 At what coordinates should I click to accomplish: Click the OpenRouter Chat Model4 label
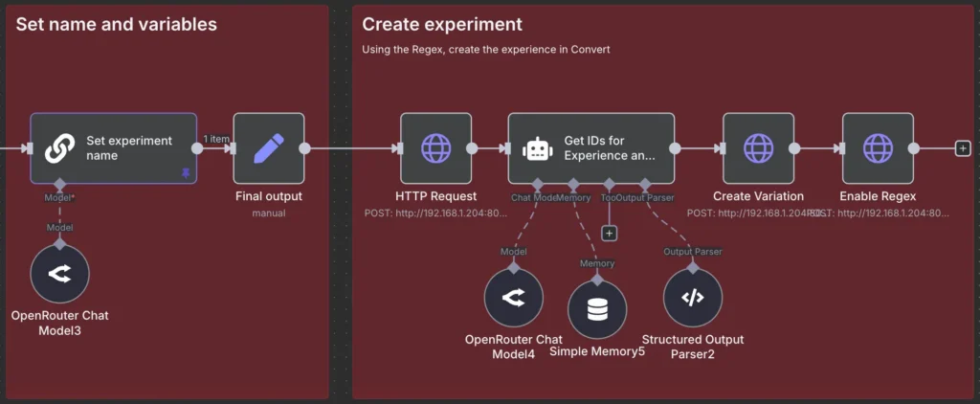pos(514,347)
